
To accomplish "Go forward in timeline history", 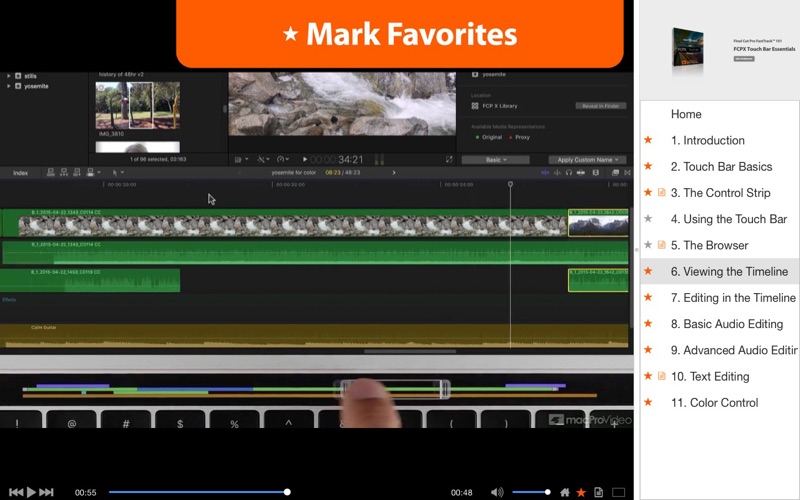I will coord(393,172).
